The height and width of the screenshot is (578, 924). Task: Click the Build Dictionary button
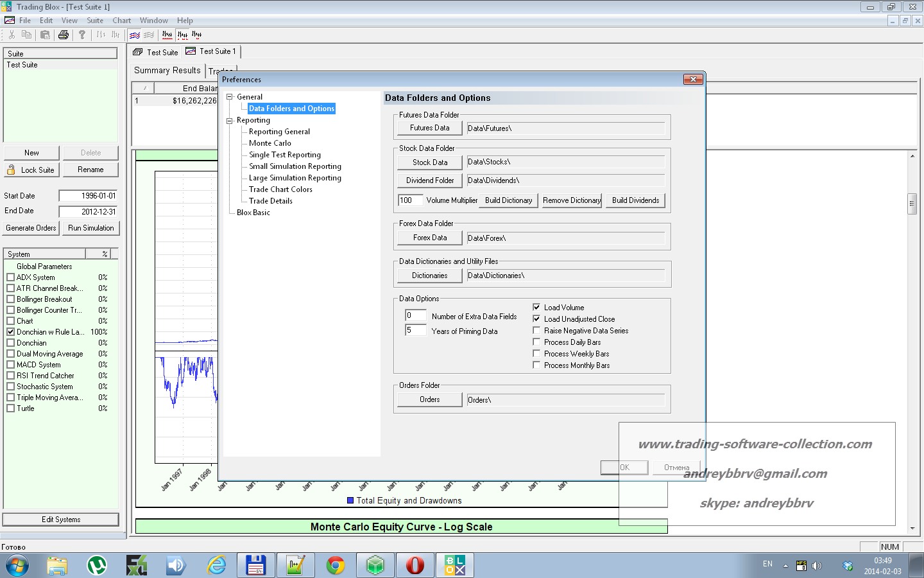coord(508,200)
